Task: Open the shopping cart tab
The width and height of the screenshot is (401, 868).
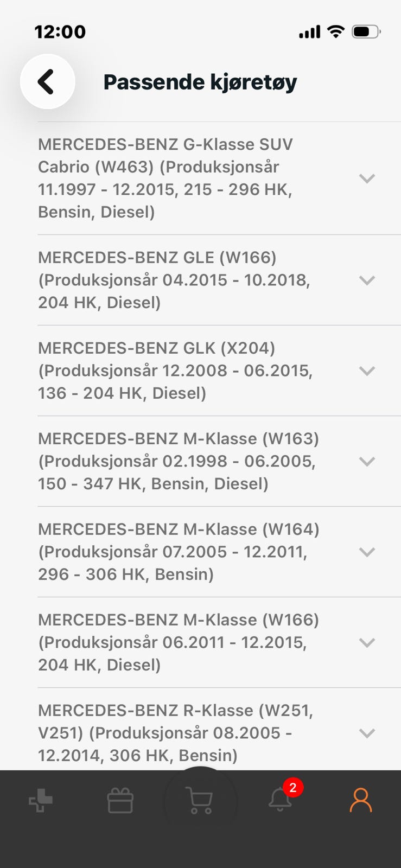Action: click(x=200, y=800)
